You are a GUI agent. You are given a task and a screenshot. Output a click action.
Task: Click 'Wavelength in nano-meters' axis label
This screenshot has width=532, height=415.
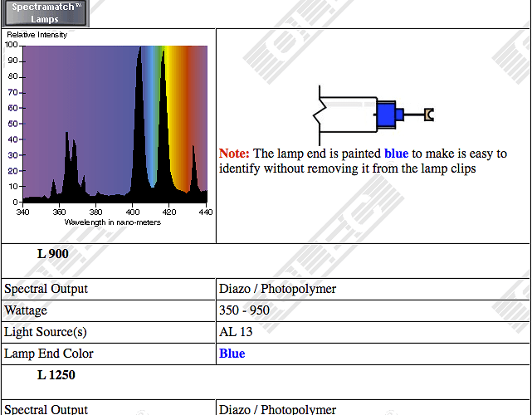tap(113, 222)
